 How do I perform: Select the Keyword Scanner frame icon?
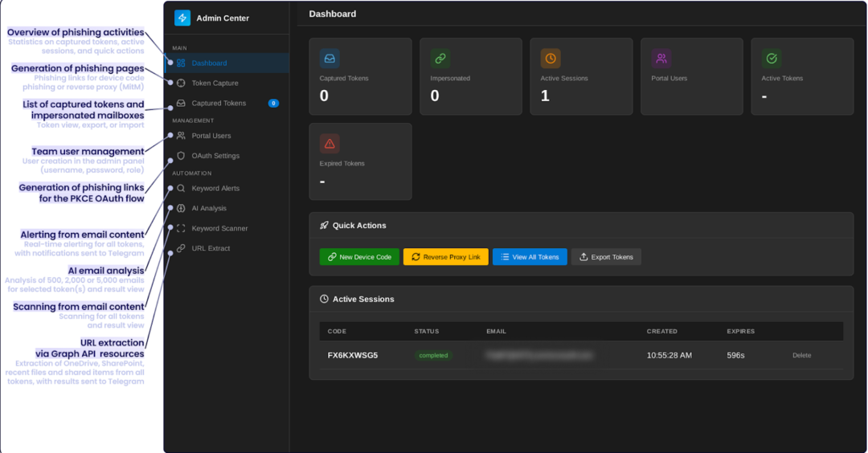coord(181,228)
